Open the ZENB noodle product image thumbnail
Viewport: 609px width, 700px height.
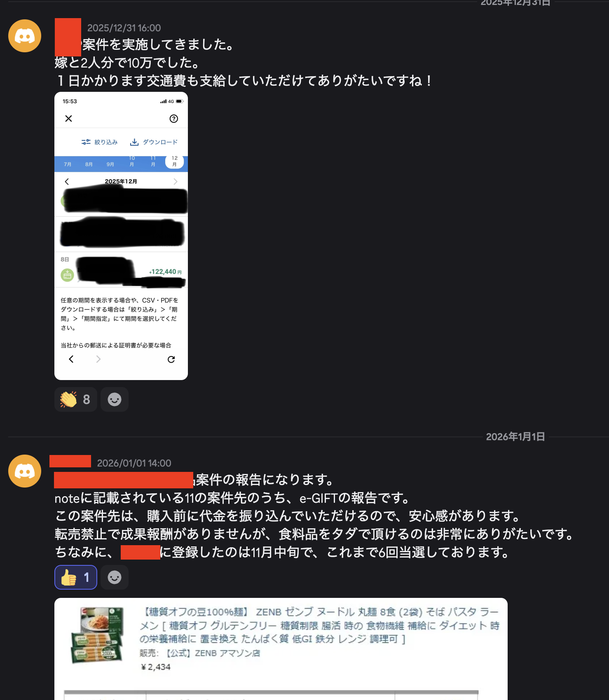click(97, 635)
